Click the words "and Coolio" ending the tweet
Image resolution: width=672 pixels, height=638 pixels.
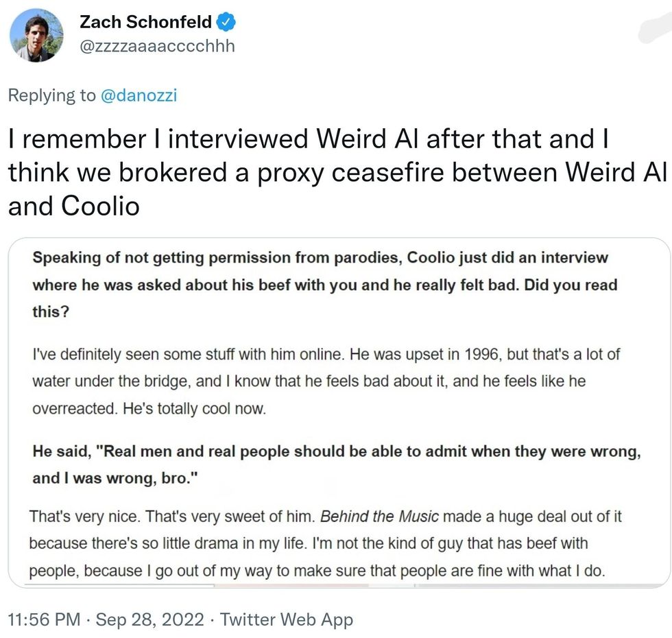(74, 205)
